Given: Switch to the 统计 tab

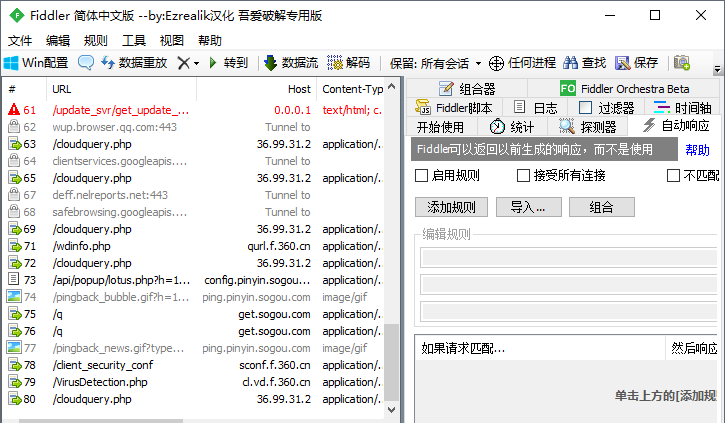Looking at the screenshot, I should pyautogui.click(x=511, y=126).
